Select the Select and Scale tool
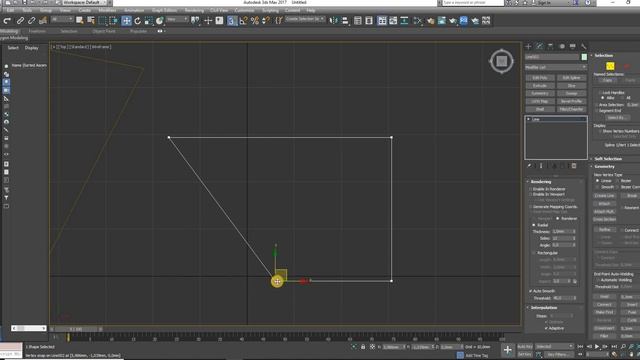Screen dimensions: 640x360 click(x=149, y=20)
